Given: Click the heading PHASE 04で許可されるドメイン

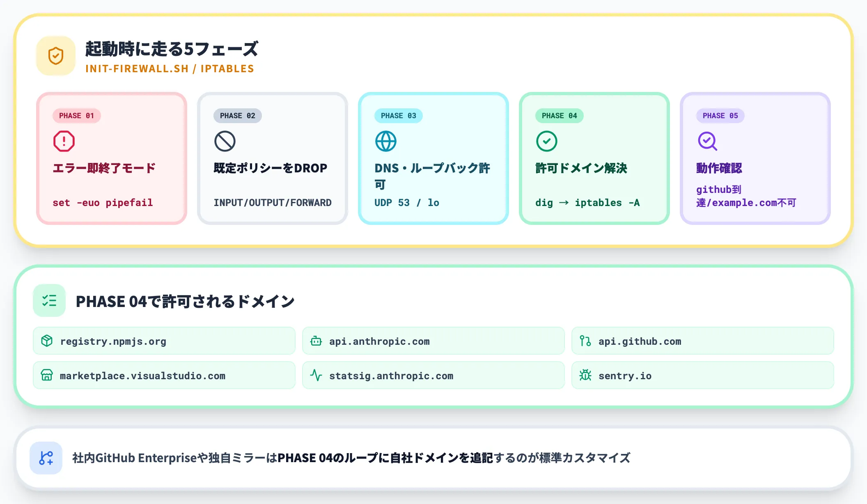Looking at the screenshot, I should click(185, 301).
